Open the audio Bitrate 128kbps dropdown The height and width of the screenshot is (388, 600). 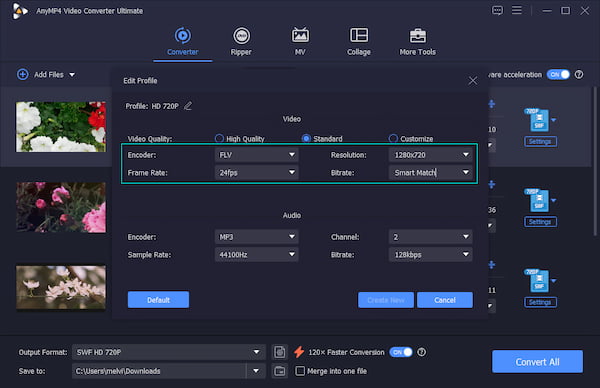431,254
